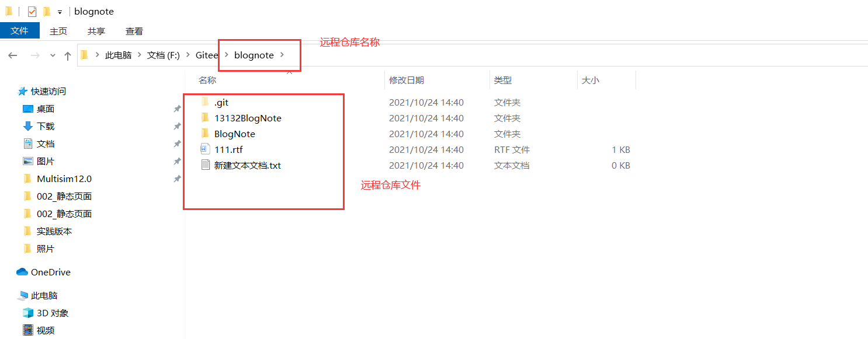Screen dimensions: 868x339
Task: Select the 新建文本文档.txt file icon
Action: [204, 165]
